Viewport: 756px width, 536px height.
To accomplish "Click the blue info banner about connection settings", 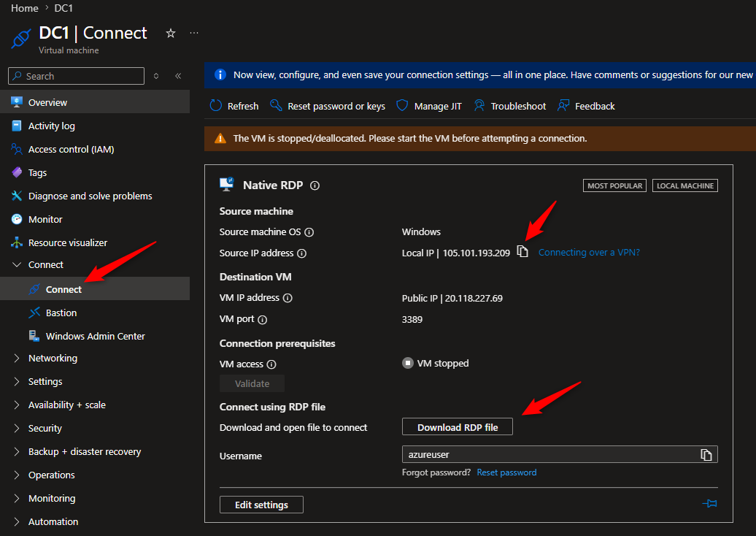I will point(480,74).
